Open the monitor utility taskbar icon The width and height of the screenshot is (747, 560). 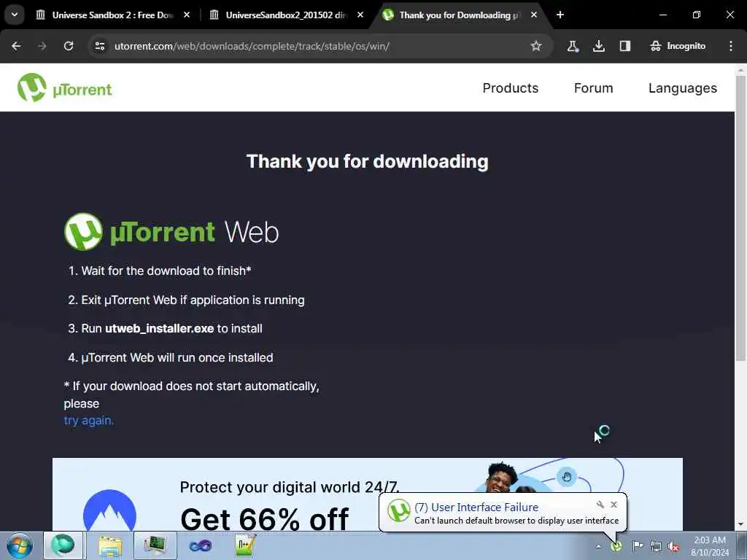click(x=155, y=545)
